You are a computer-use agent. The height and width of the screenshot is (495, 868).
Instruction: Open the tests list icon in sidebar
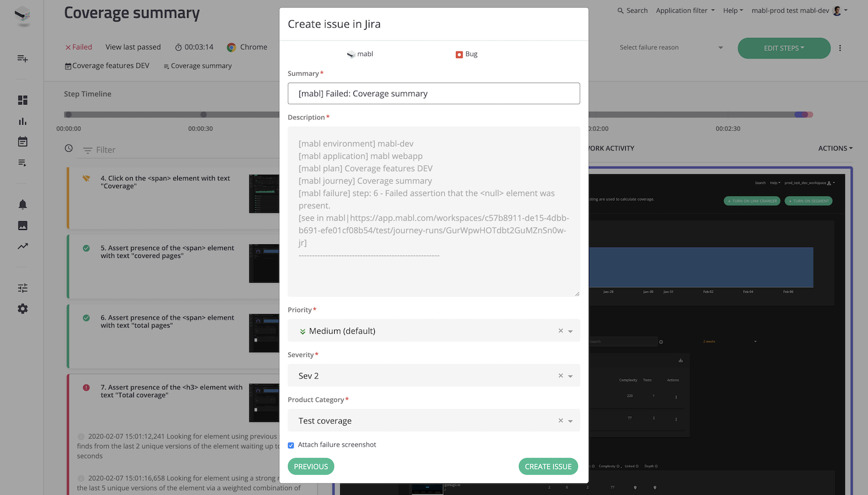(x=23, y=163)
